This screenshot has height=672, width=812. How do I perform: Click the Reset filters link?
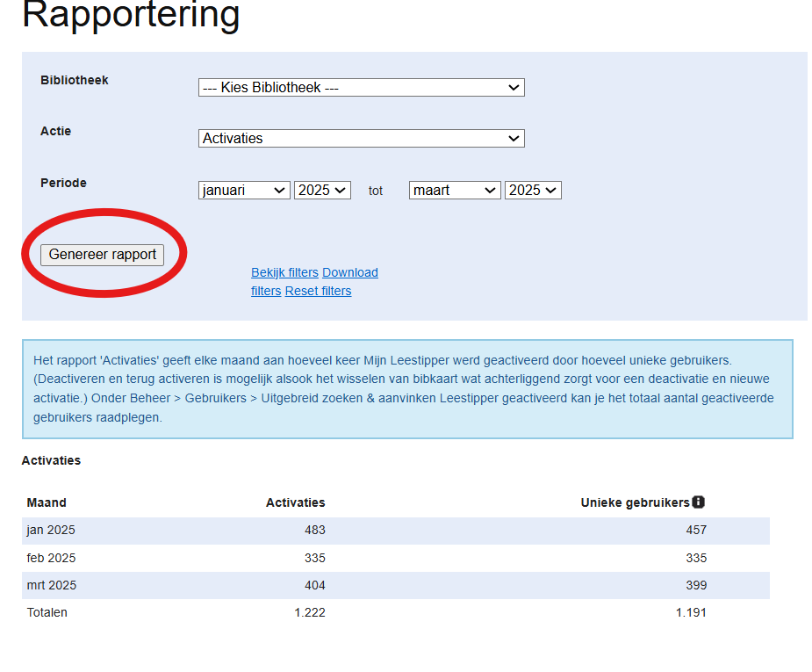(318, 291)
